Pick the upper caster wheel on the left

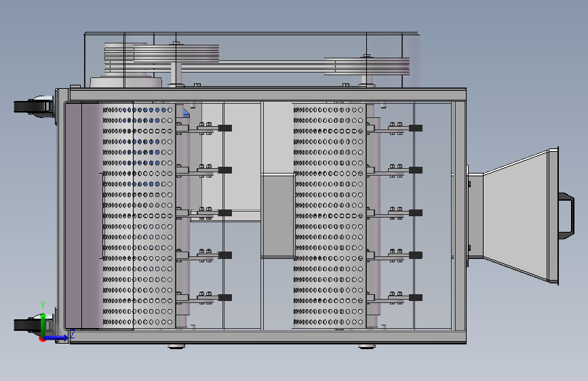34,107
